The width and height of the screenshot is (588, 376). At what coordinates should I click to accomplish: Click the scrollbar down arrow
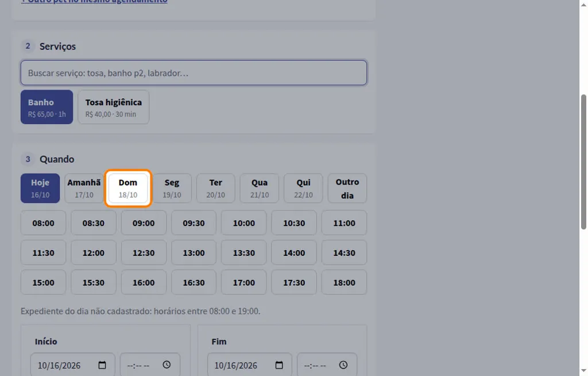tap(583, 371)
